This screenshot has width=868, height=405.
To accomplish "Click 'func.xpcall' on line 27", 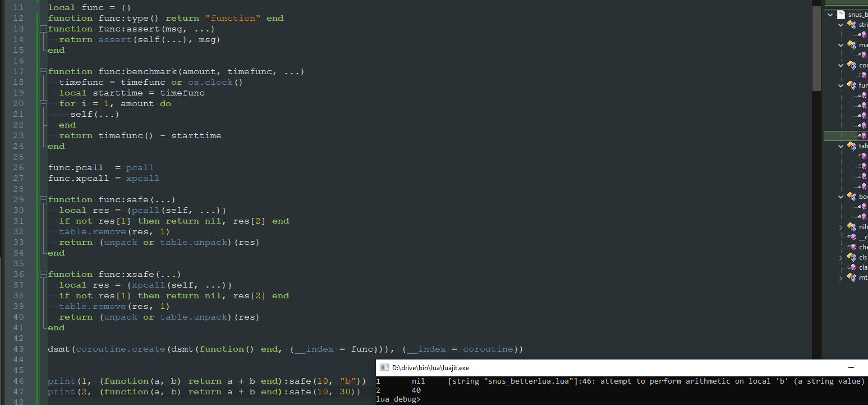I will coord(79,178).
